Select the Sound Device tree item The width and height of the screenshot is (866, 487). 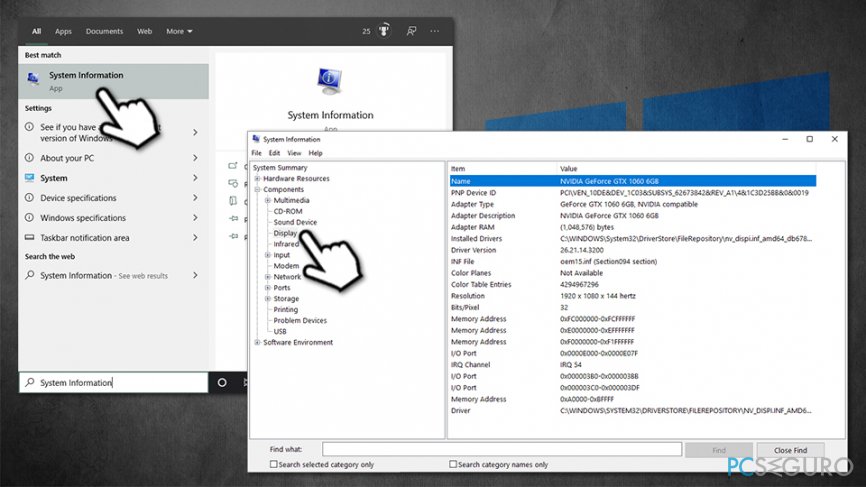point(295,222)
